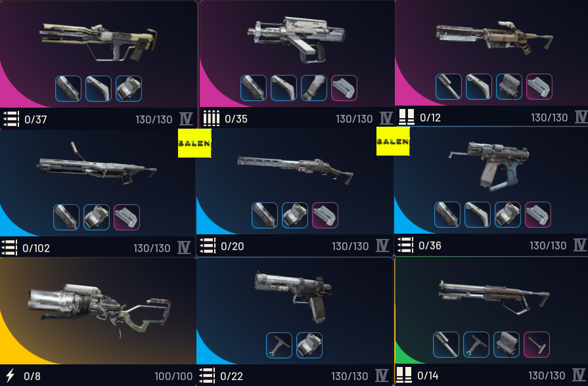Select the pistol weapon card showing 0/22
The image size is (588, 386).
[x=295, y=322]
